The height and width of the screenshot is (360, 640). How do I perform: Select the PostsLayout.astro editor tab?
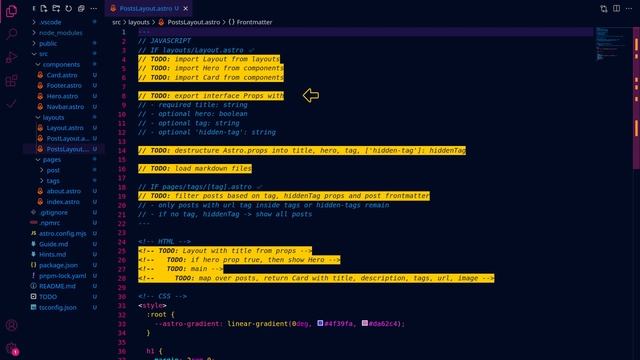click(x=148, y=8)
